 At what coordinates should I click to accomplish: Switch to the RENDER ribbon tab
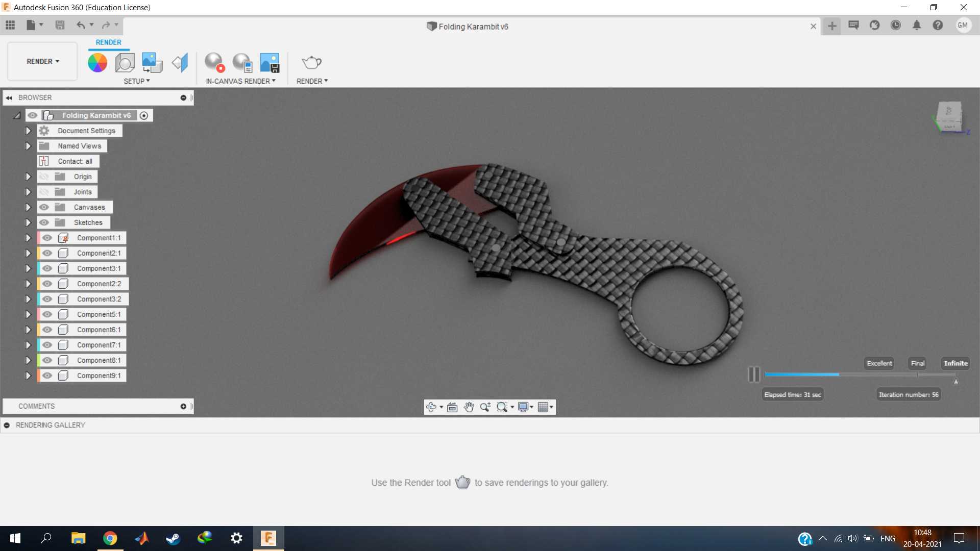point(109,42)
